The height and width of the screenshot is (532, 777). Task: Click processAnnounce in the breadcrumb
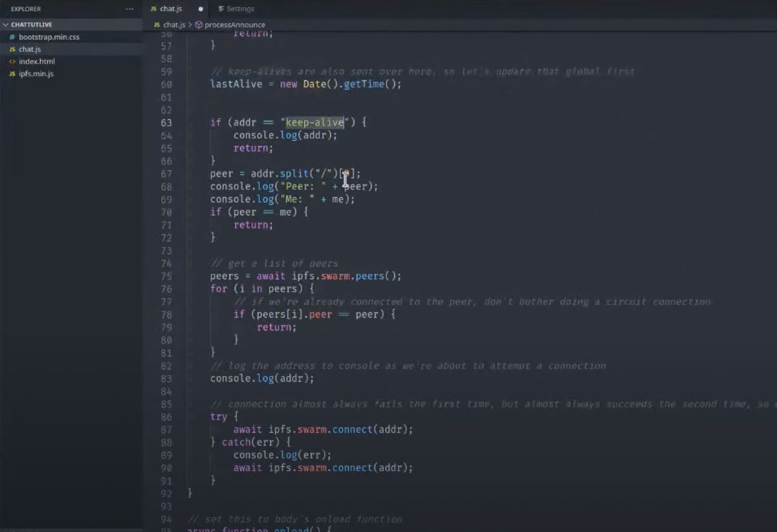click(235, 25)
